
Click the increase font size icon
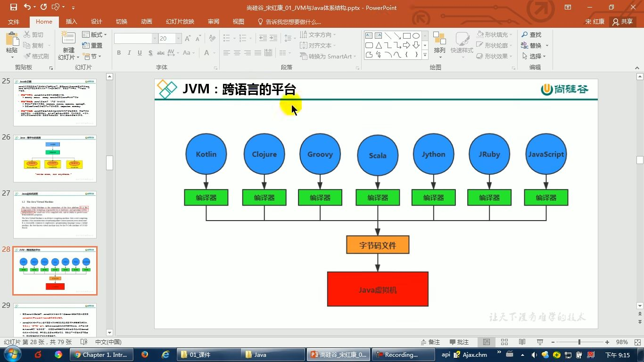point(188,39)
